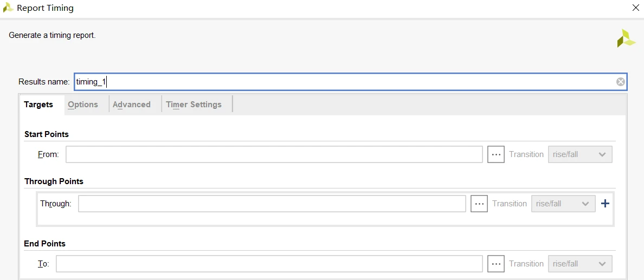Expand the Through Transition rise/fall dropdown
Screen dimensions: 644x280
coord(563,204)
